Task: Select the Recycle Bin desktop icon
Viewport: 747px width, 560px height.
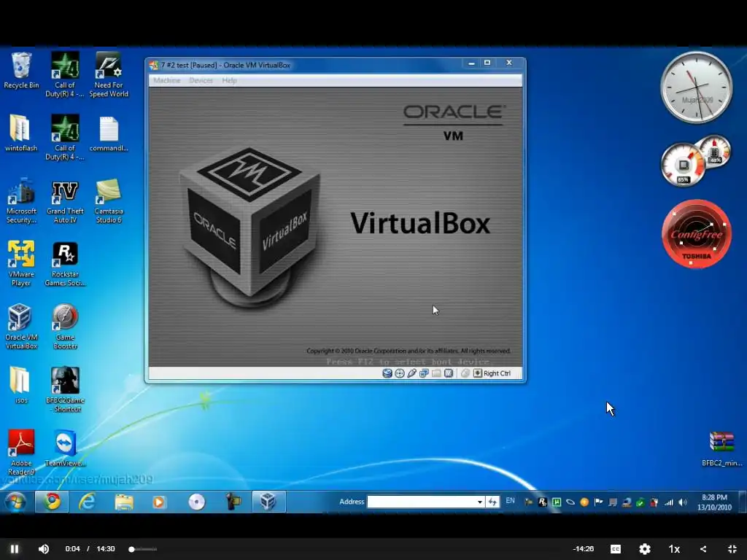Action: [21, 71]
